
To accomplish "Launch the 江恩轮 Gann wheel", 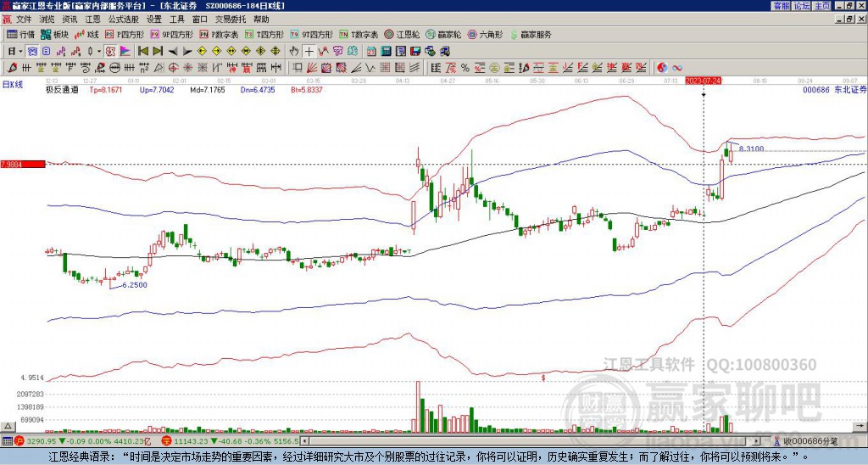I will pos(402,34).
